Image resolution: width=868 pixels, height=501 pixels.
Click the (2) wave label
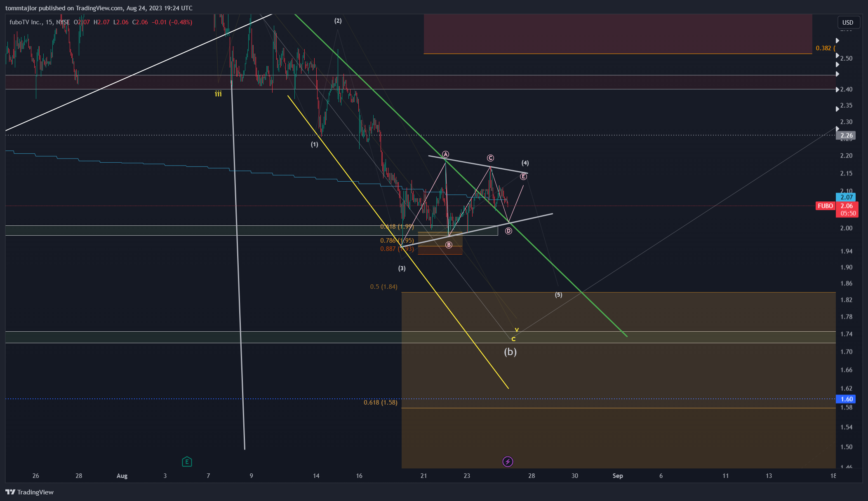point(338,21)
